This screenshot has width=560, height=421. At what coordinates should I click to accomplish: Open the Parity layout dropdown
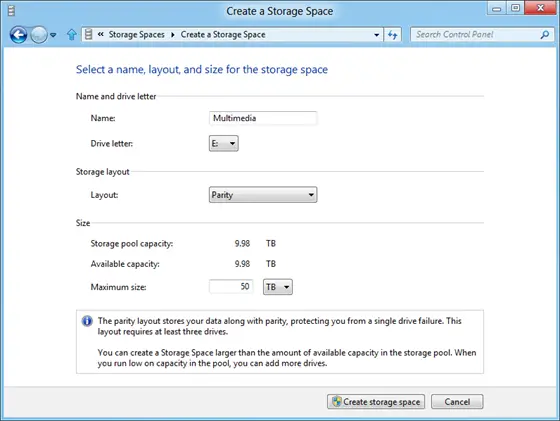coord(263,195)
